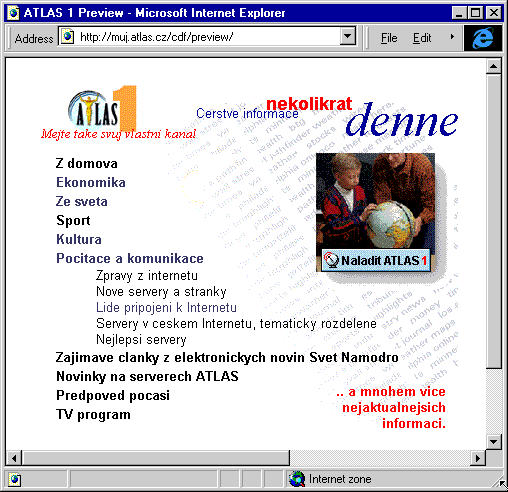Click the horizontal scrollbar thumb
The image size is (508, 492).
coord(156,458)
